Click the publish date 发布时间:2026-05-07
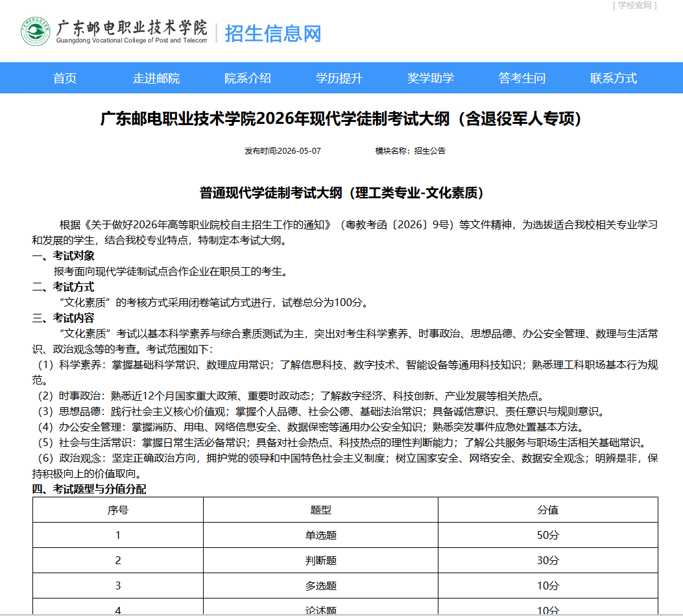The width and height of the screenshot is (683, 616). tap(283, 151)
